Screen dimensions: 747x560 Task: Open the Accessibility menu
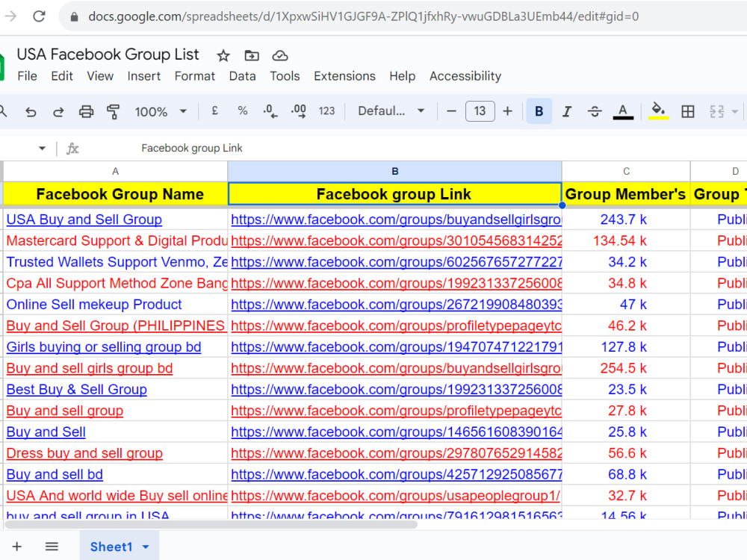tap(465, 76)
